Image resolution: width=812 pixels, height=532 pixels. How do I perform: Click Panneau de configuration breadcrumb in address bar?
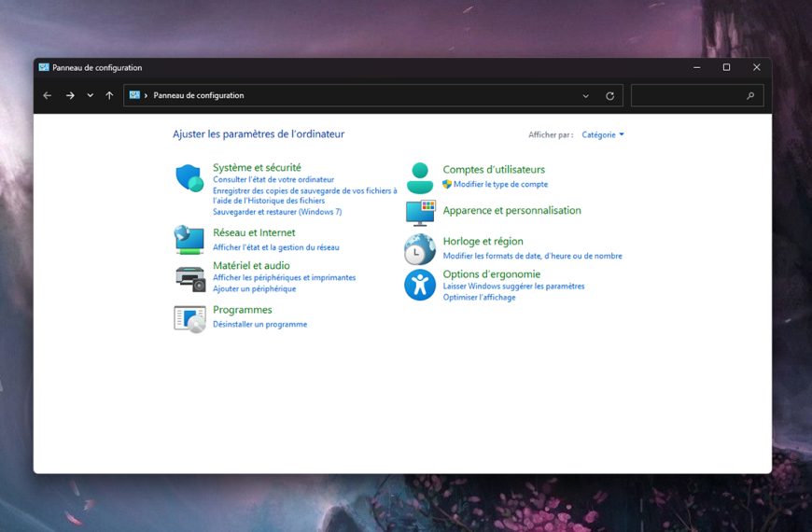click(x=199, y=95)
